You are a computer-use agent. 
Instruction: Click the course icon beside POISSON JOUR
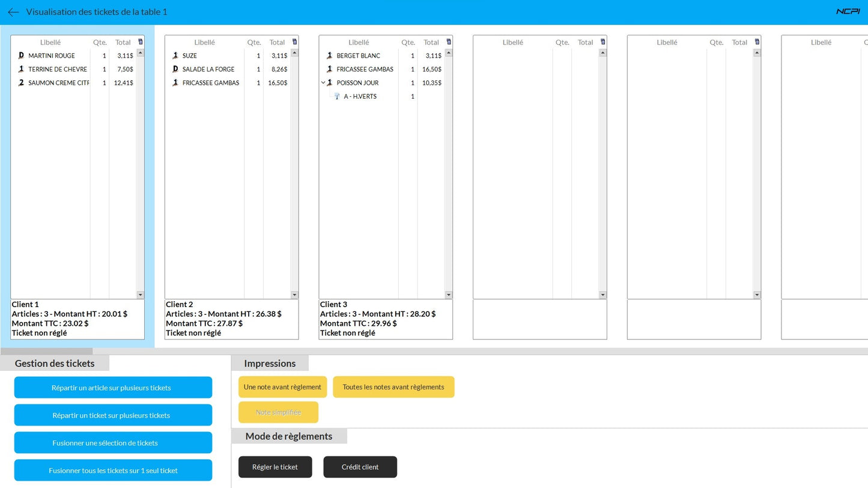(x=329, y=83)
